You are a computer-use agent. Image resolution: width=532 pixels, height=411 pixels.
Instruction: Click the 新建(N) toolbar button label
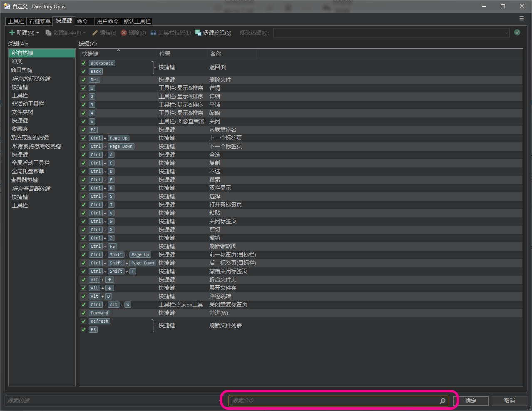pos(25,32)
